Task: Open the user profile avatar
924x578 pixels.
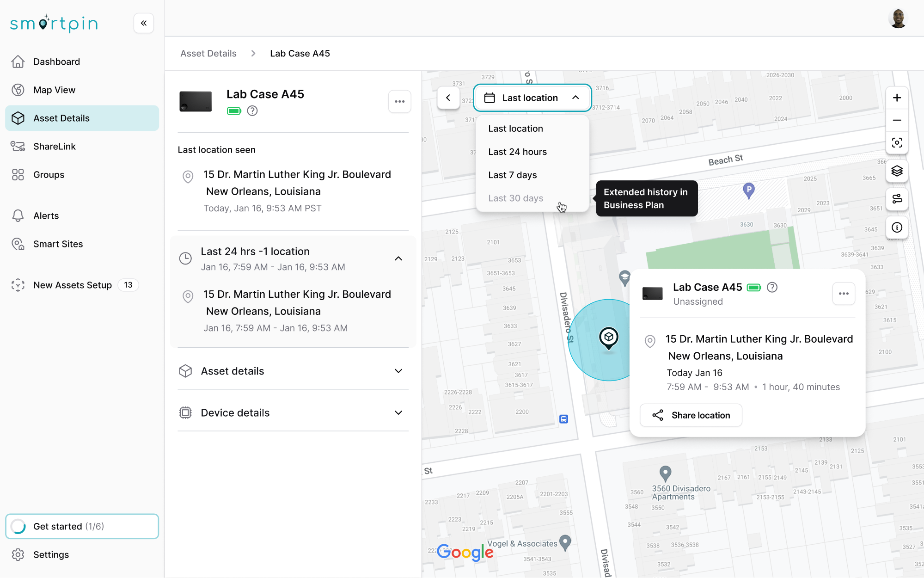Action: pos(898,19)
